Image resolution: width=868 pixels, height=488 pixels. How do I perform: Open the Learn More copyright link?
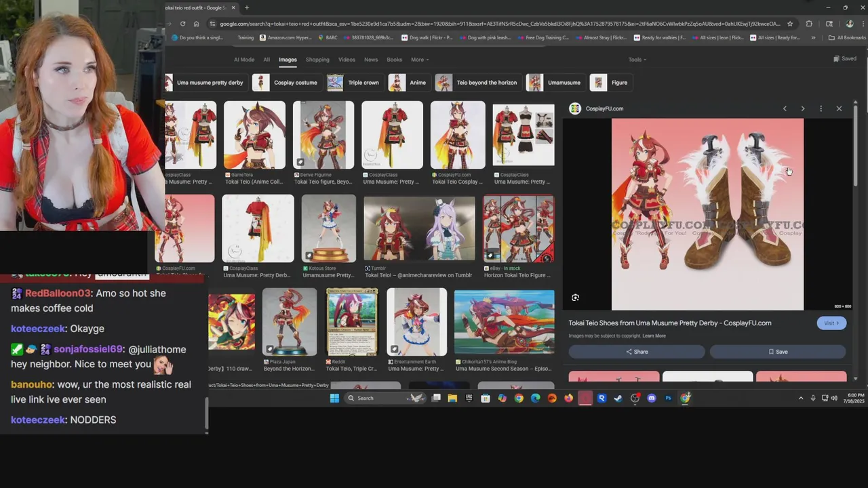pyautogui.click(x=654, y=336)
